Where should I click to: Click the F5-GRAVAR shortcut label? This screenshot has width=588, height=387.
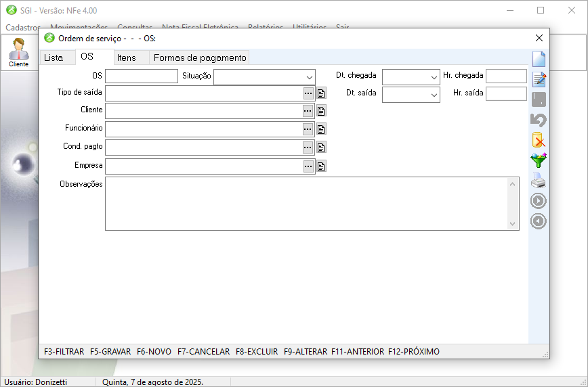point(110,352)
